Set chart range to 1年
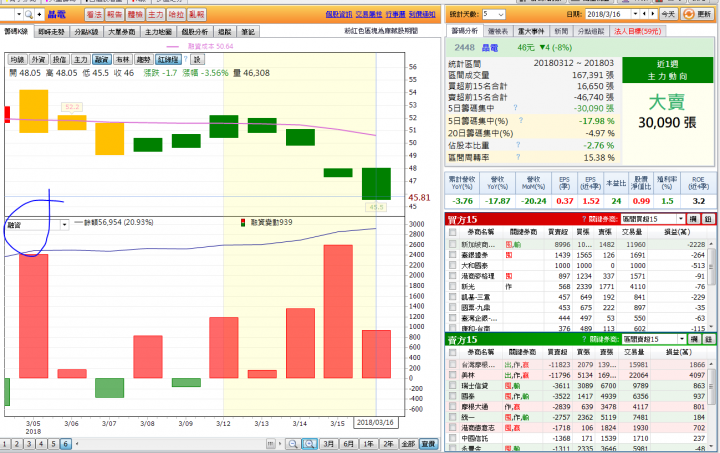 (x=369, y=444)
